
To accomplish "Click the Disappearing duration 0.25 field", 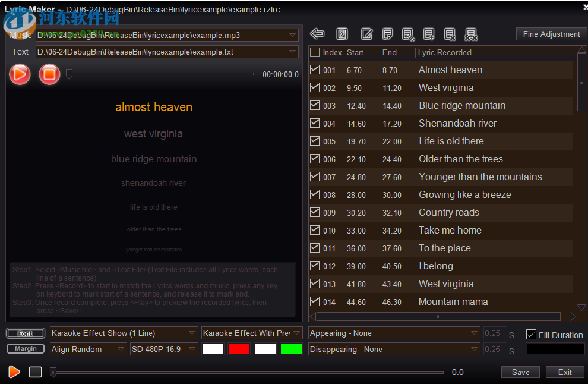I will click(495, 349).
